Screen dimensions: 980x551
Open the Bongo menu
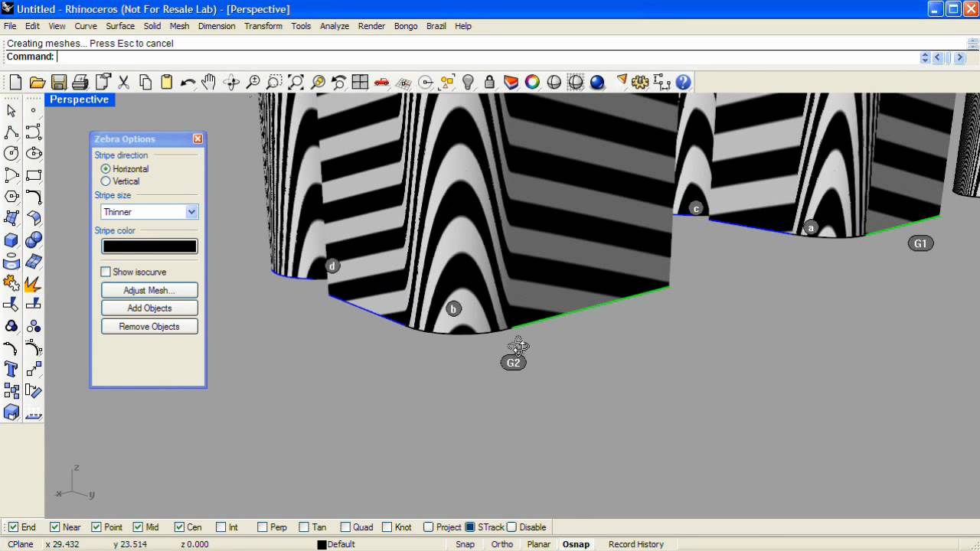tap(406, 26)
